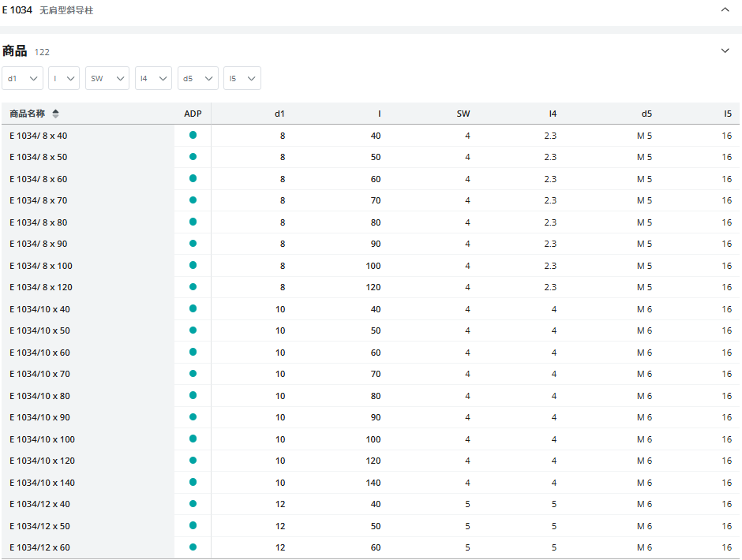Click the ADP dot for E 1034/10 x 90
The image size is (742, 560).
pos(193,417)
